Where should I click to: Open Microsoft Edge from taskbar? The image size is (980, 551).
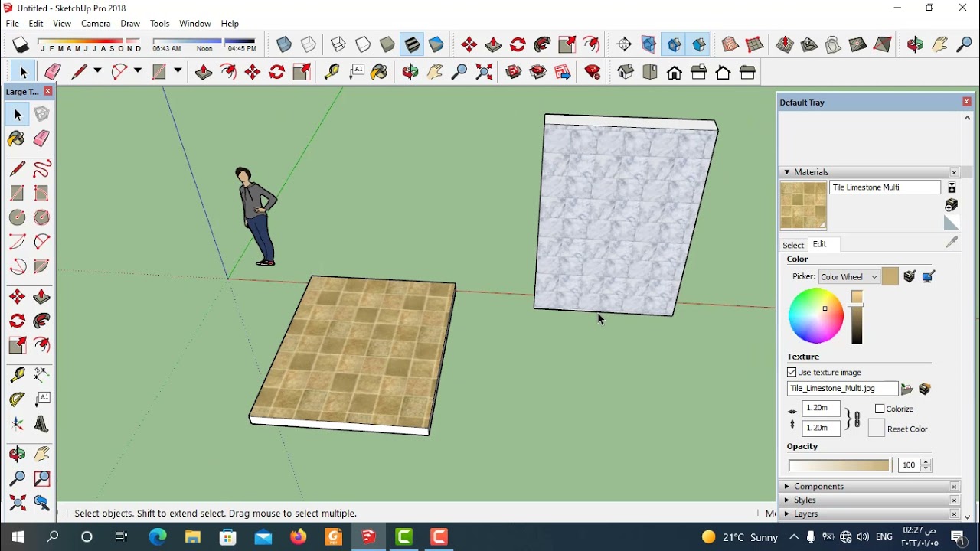[158, 536]
